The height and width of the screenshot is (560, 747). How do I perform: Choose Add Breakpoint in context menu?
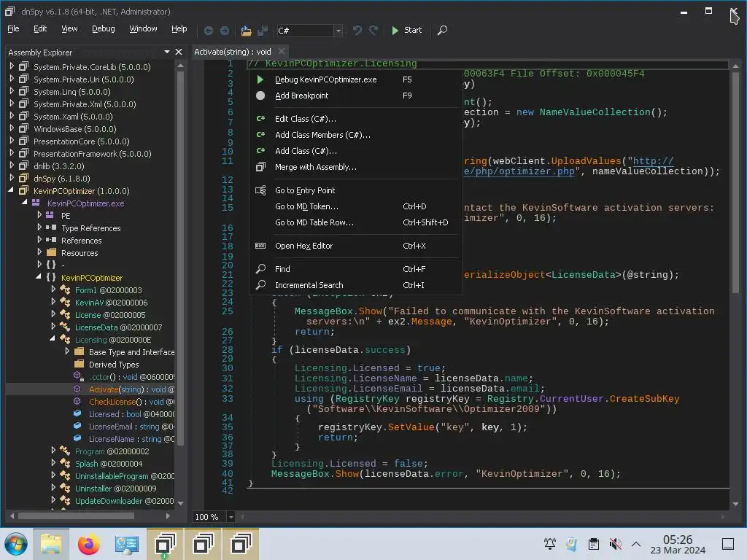click(355, 96)
